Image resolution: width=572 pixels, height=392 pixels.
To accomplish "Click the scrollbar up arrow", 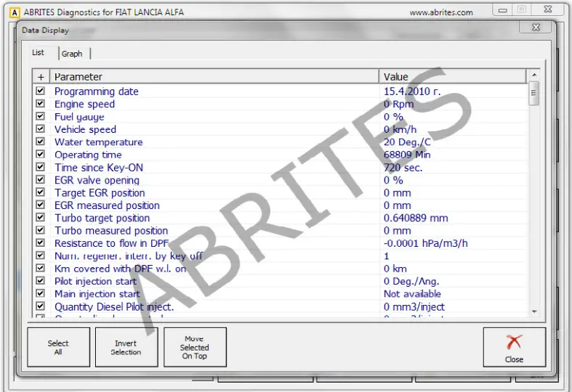I will [534, 75].
